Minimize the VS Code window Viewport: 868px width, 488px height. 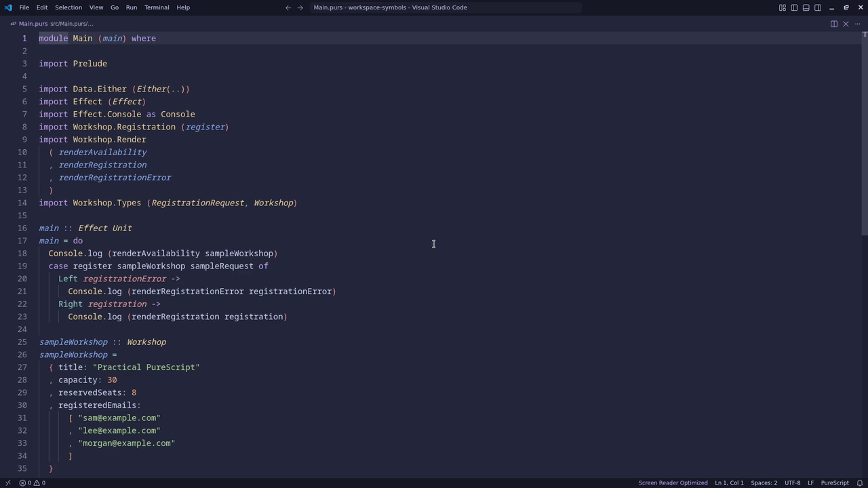(x=832, y=7)
